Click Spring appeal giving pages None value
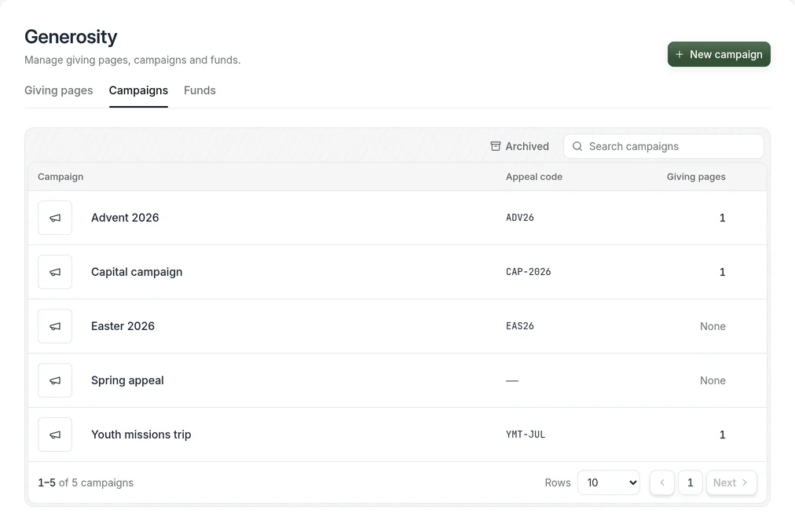This screenshot has width=795, height=532. [713, 380]
